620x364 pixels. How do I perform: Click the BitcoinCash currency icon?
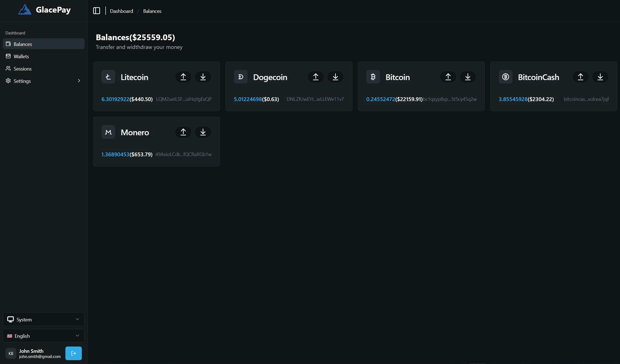(x=505, y=77)
